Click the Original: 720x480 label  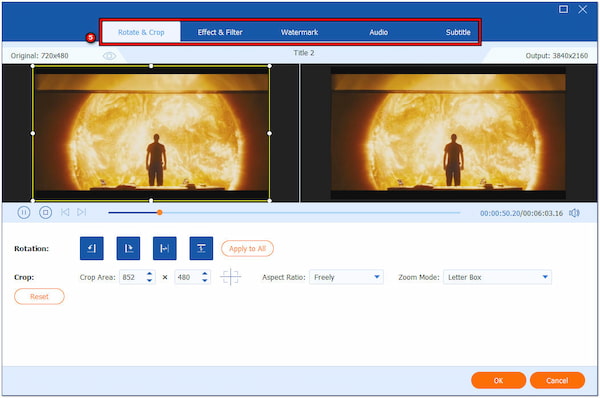click(39, 56)
